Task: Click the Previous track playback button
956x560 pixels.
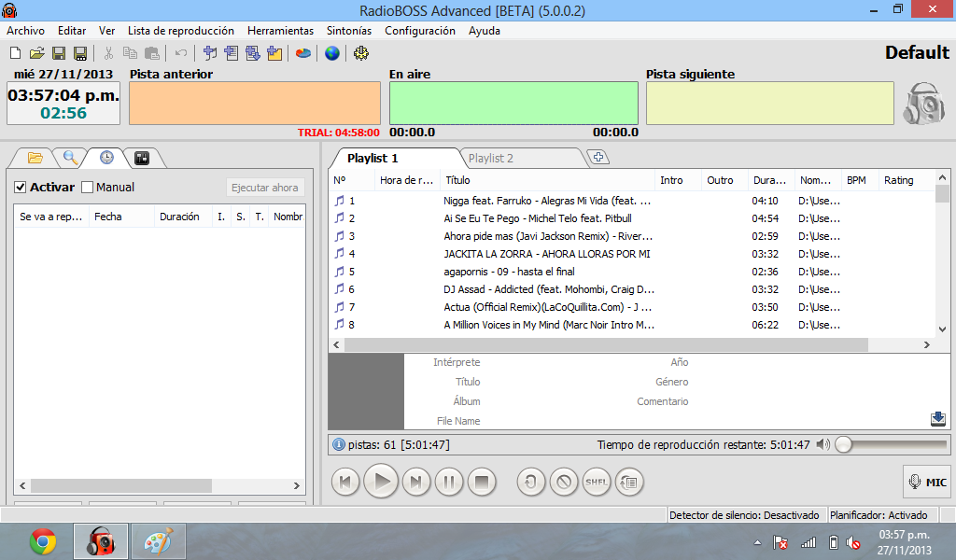Action: pyautogui.click(x=345, y=482)
